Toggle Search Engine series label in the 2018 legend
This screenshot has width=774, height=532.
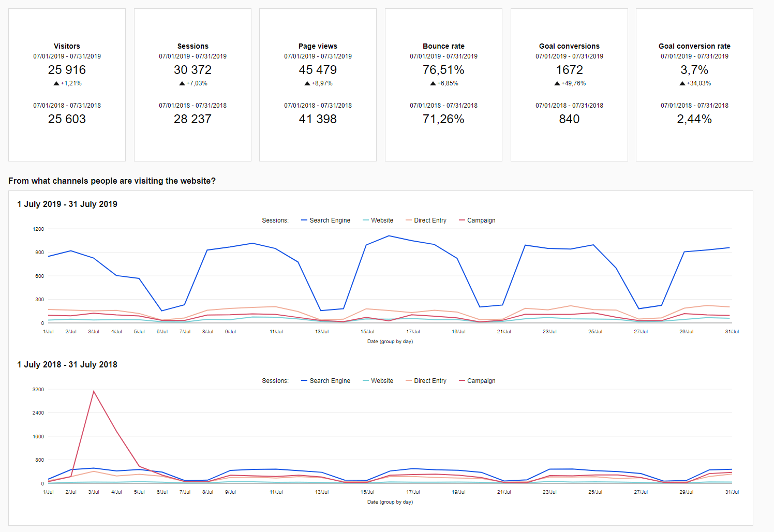click(x=330, y=381)
